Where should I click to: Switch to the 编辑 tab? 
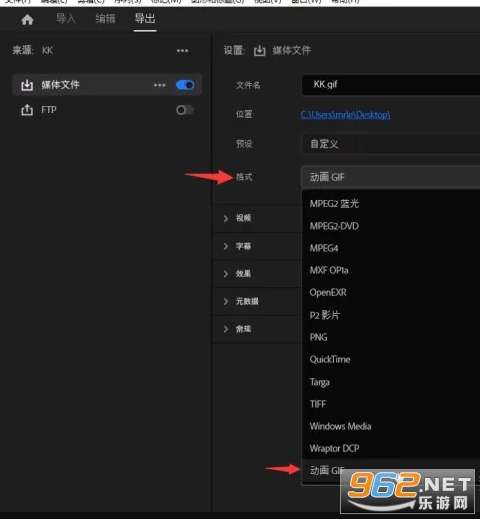(105, 19)
